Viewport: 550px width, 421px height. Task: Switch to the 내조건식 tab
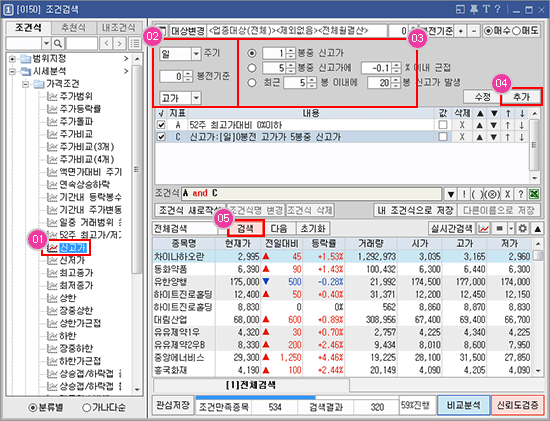point(119,28)
